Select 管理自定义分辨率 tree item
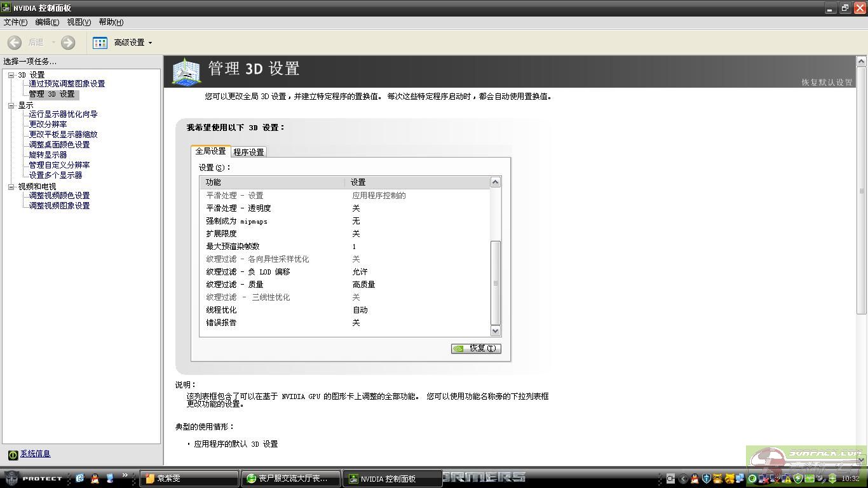 pos(59,165)
